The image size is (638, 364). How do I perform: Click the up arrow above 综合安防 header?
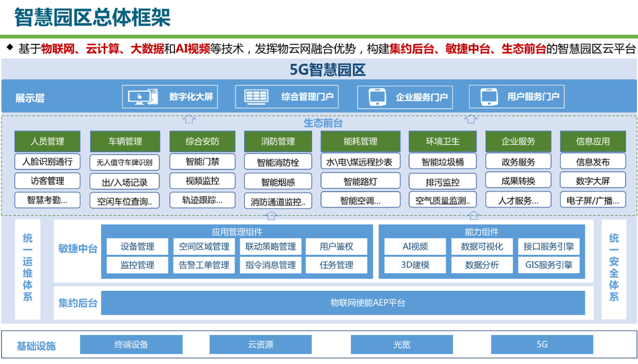[x=189, y=120]
